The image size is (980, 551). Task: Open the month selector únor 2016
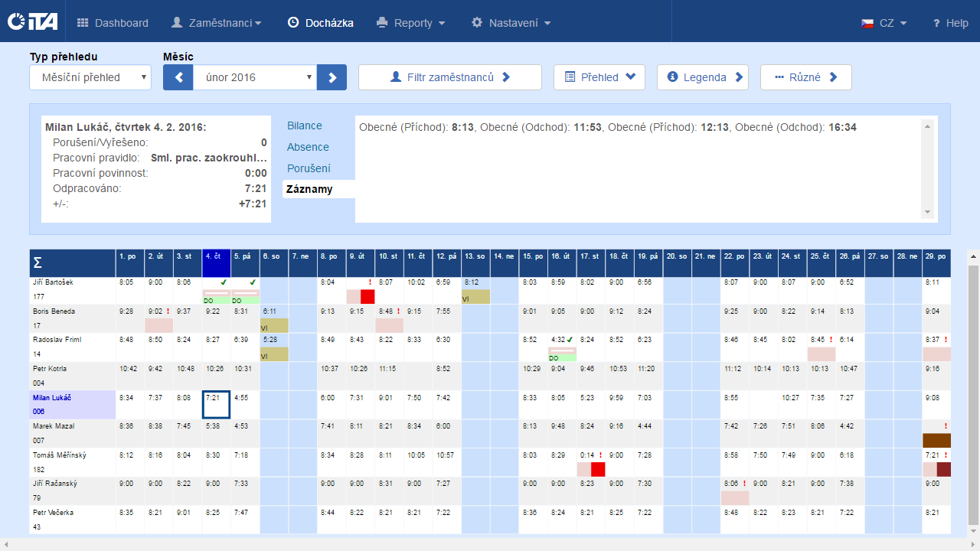pyautogui.click(x=255, y=77)
